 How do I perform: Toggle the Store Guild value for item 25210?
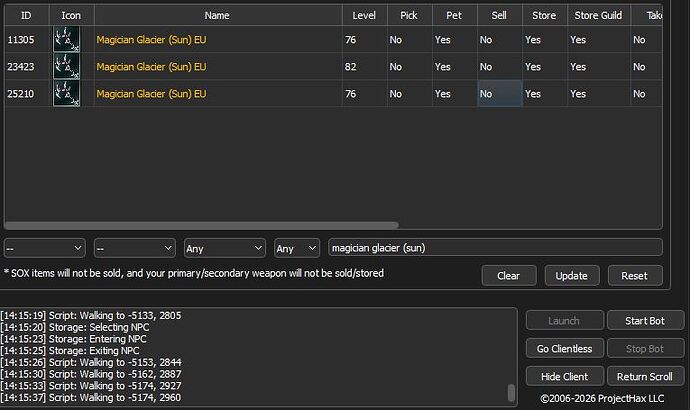pos(598,93)
